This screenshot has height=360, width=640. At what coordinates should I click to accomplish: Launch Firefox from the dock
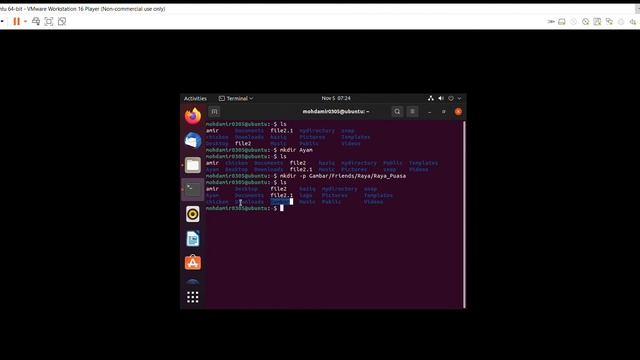pos(193,116)
